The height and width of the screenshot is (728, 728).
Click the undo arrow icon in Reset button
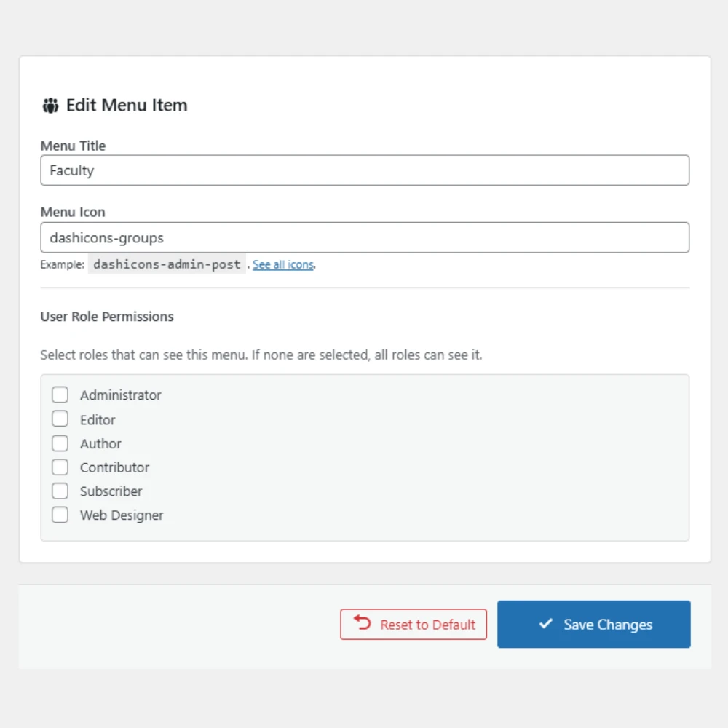coord(362,623)
